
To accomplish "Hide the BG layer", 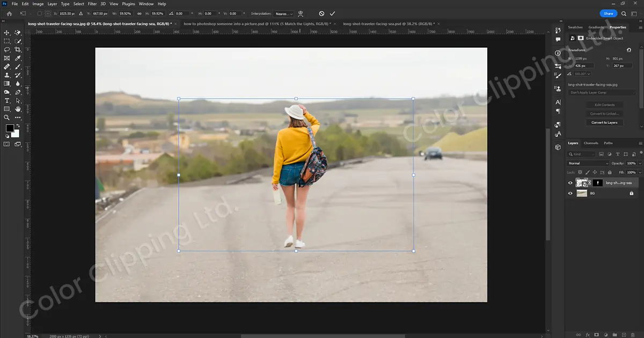I will 570,193.
